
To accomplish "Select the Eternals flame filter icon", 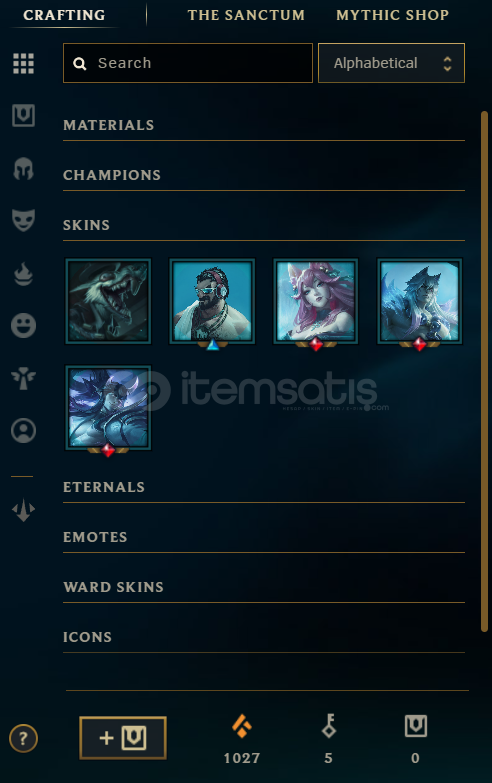I will [23, 274].
